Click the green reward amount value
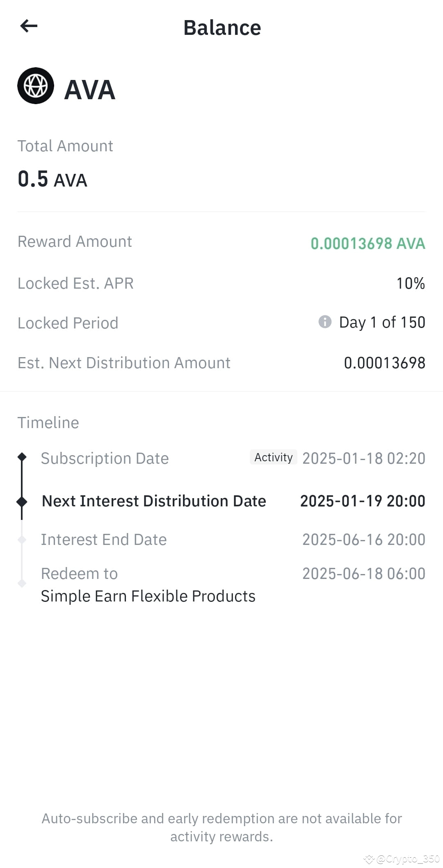Image resolution: width=443 pixels, height=868 pixels. 368,244
